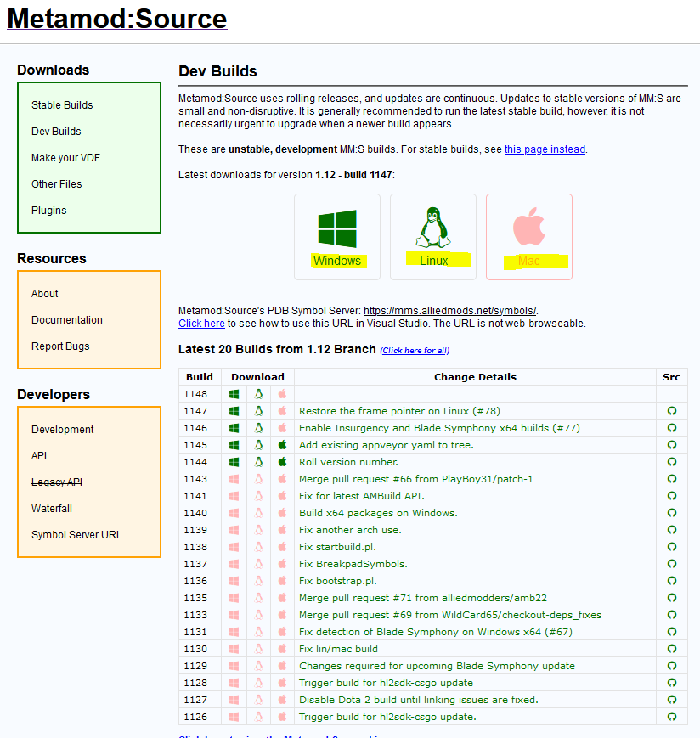Get the Linux download of build 1147
Image resolution: width=700 pixels, height=738 pixels.
click(x=258, y=411)
